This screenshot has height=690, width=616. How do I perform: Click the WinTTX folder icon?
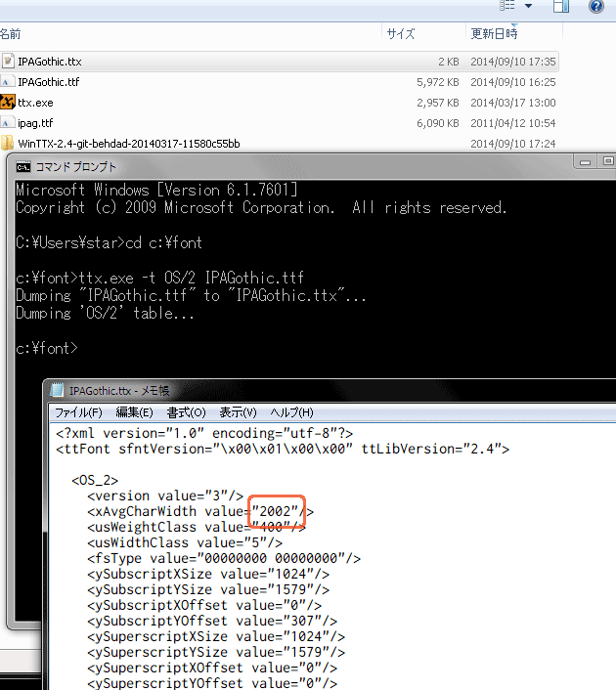7,144
